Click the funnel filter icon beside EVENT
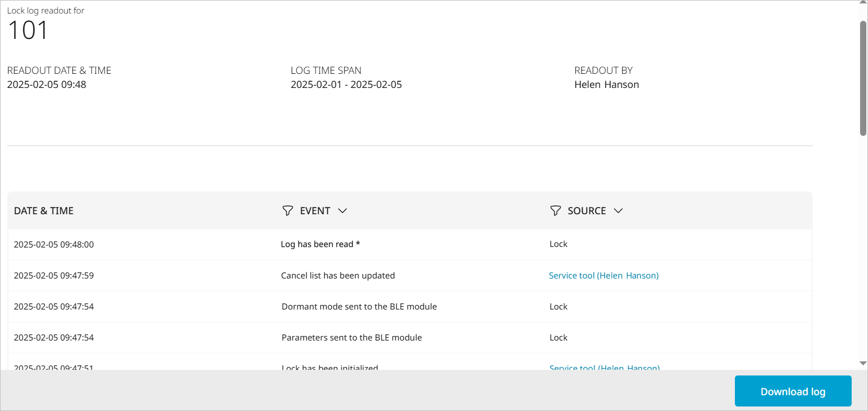The height and width of the screenshot is (411, 868). coord(288,211)
